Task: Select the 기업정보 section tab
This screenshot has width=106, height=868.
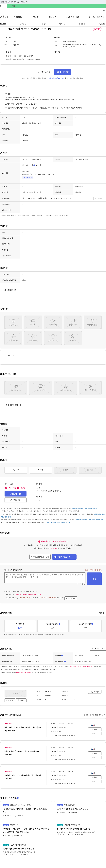Action: tap(102, 24)
